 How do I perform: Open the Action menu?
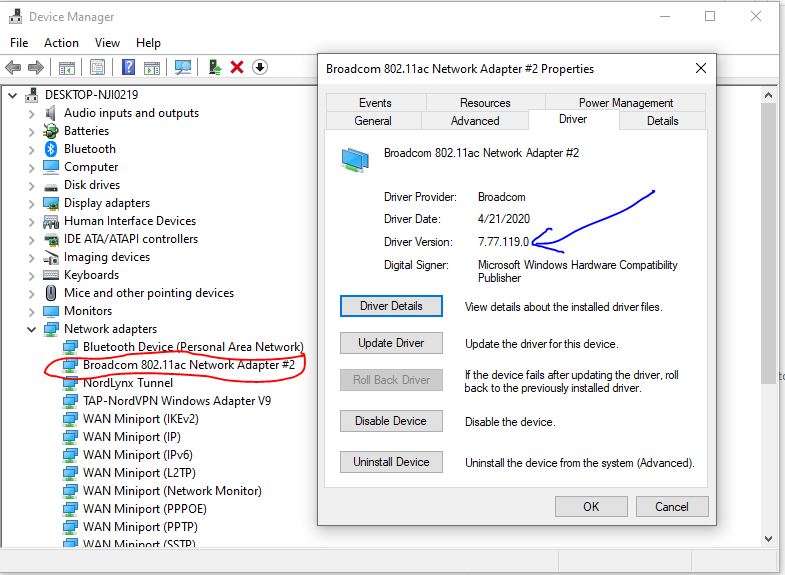[61, 43]
